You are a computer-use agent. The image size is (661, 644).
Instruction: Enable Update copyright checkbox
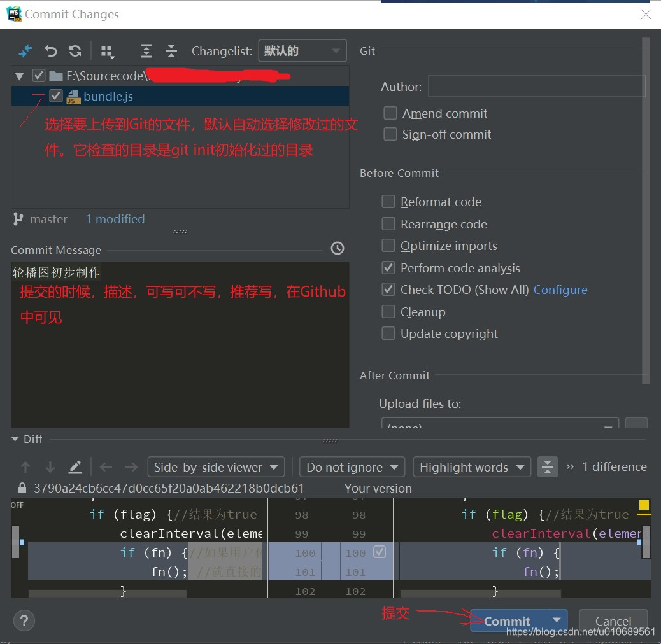point(388,333)
